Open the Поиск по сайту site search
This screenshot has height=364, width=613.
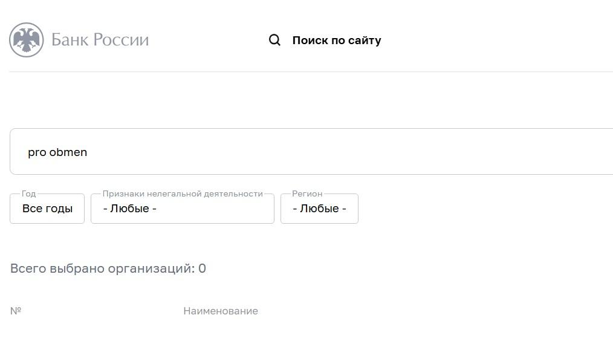[337, 41]
